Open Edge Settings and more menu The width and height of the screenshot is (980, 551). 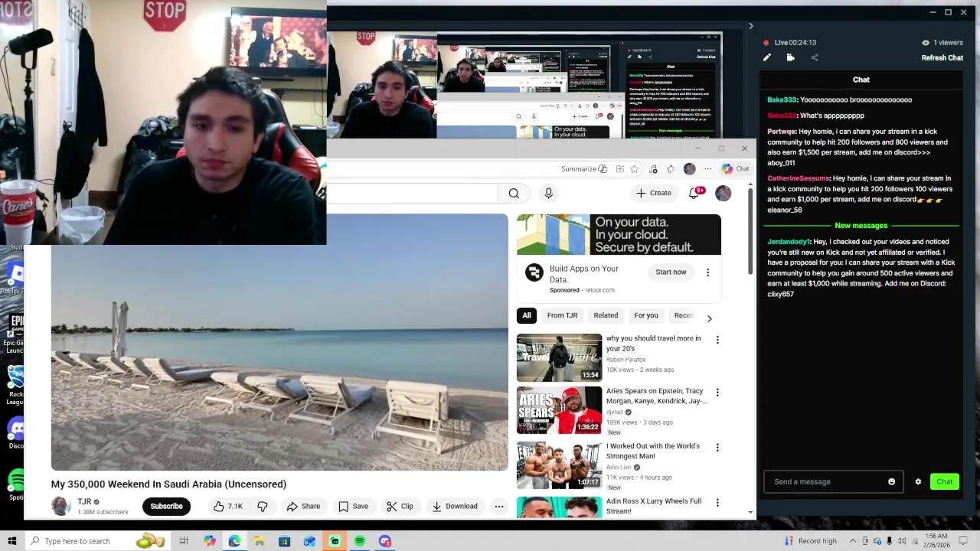click(x=708, y=169)
